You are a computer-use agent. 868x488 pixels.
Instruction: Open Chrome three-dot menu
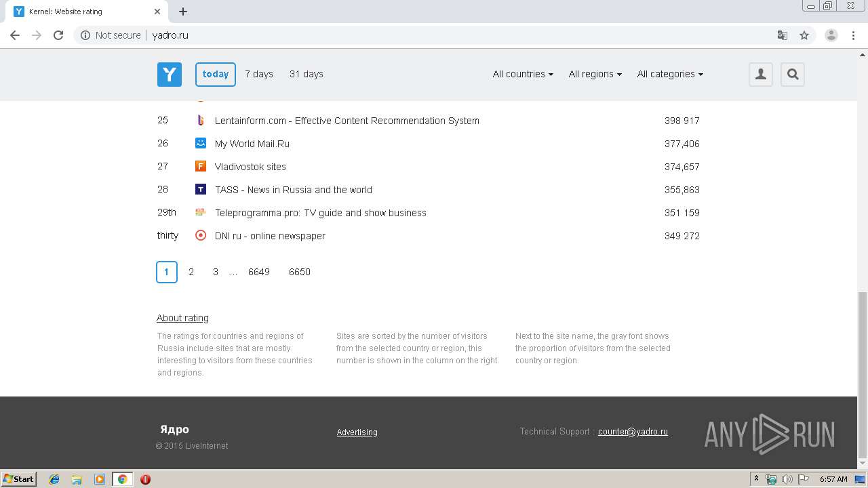(854, 35)
